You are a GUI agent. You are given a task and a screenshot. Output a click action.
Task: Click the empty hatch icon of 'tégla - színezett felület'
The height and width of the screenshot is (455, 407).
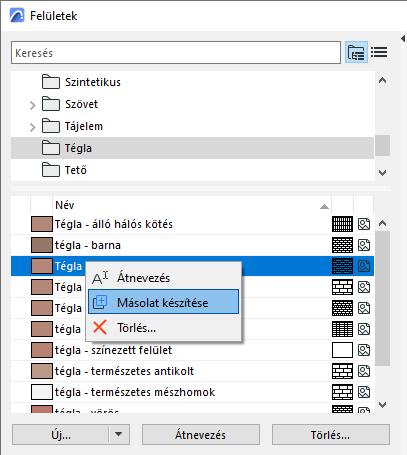pyautogui.click(x=342, y=350)
